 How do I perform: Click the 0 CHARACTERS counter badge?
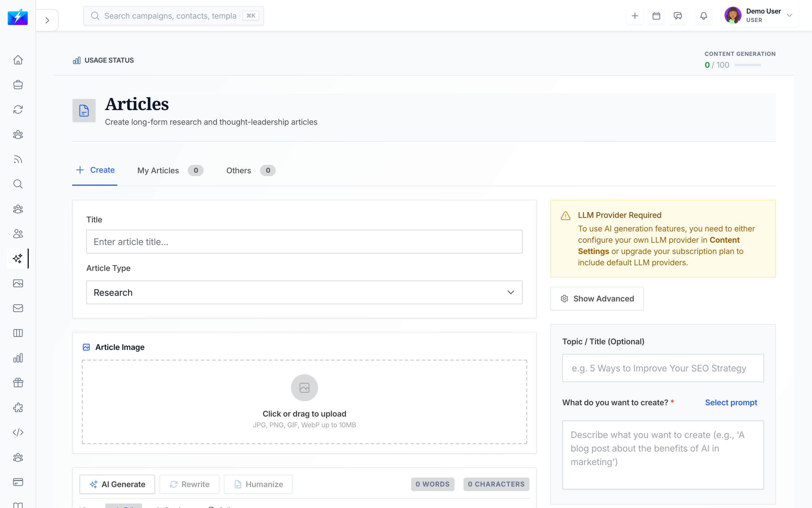click(496, 484)
